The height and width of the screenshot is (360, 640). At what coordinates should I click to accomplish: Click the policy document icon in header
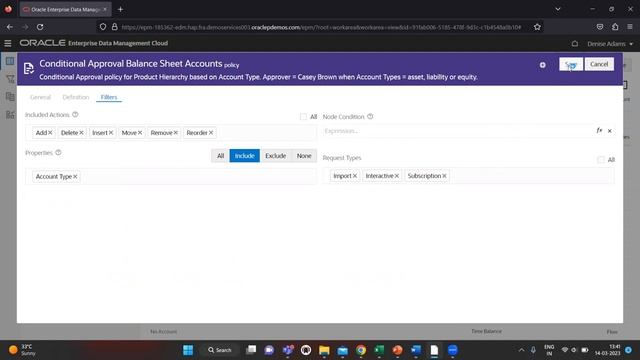[x=29, y=69]
